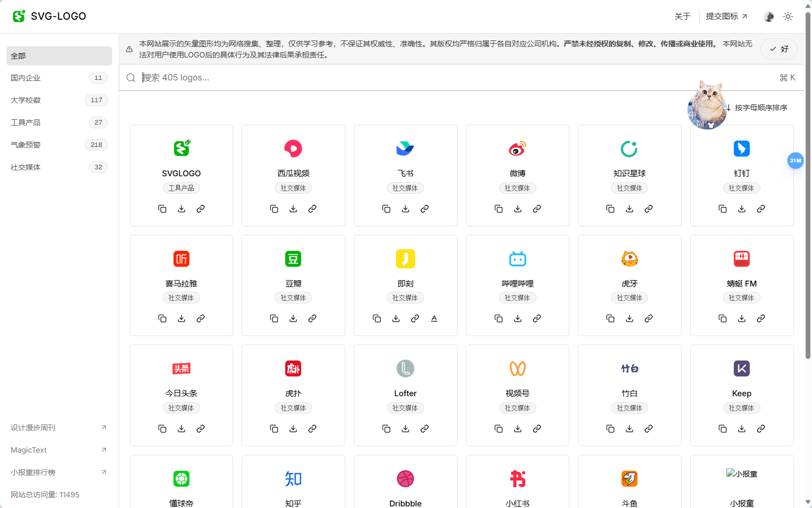The height and width of the screenshot is (508, 812).
Task: Download the 钉钉 logo
Action: click(742, 209)
